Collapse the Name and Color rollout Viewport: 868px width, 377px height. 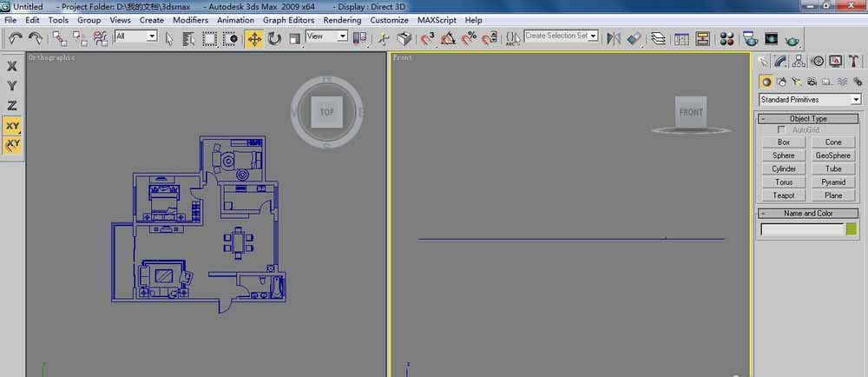tap(808, 213)
